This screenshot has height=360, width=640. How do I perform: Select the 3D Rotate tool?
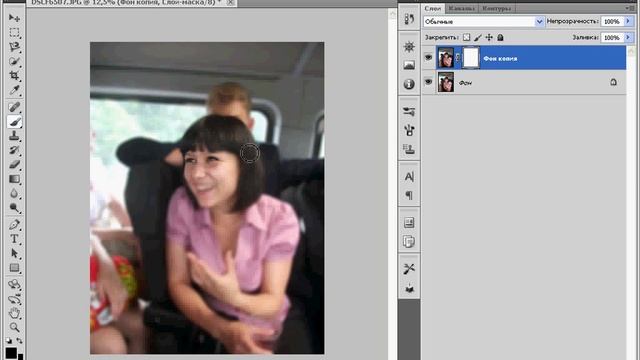[x=14, y=284]
